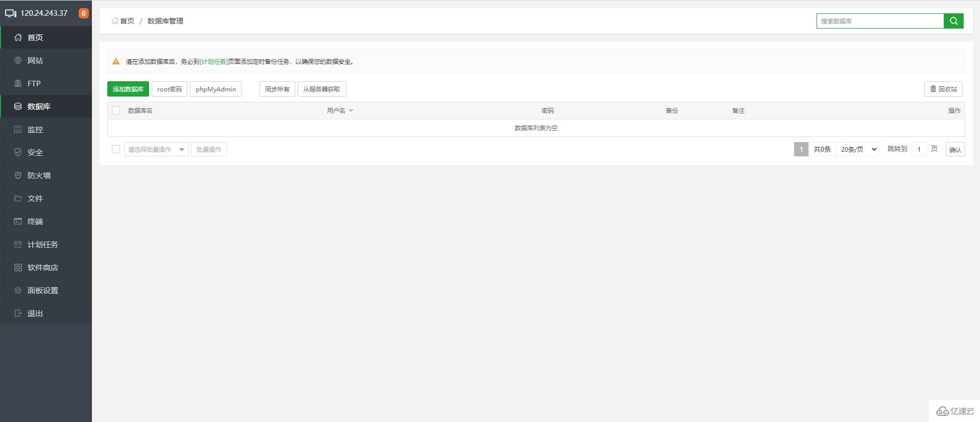Open the 回收站 recycle bin button

[x=943, y=89]
